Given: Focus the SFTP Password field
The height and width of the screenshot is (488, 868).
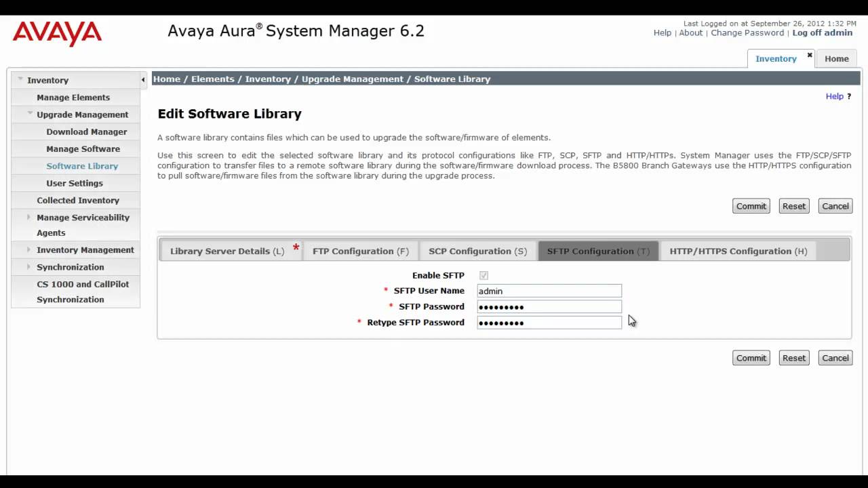Looking at the screenshot, I should pyautogui.click(x=549, y=306).
